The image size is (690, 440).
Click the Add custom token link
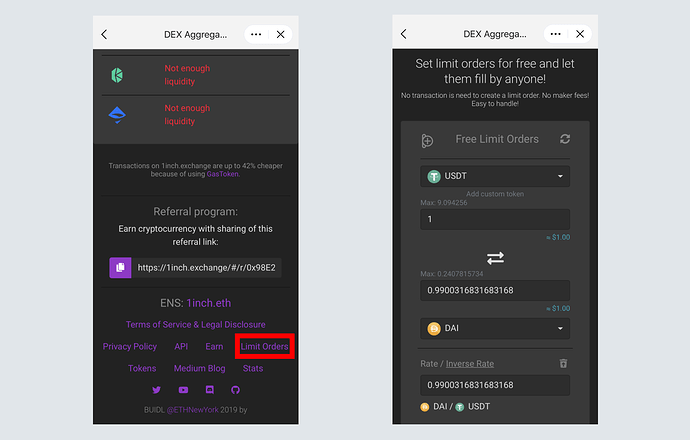click(495, 194)
